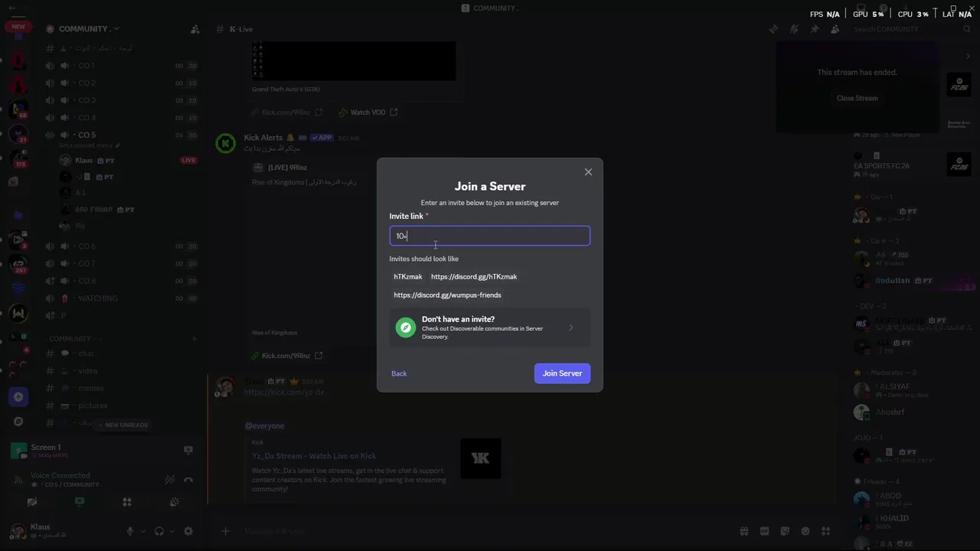Click the Close Stream button
980x551 pixels.
click(857, 98)
